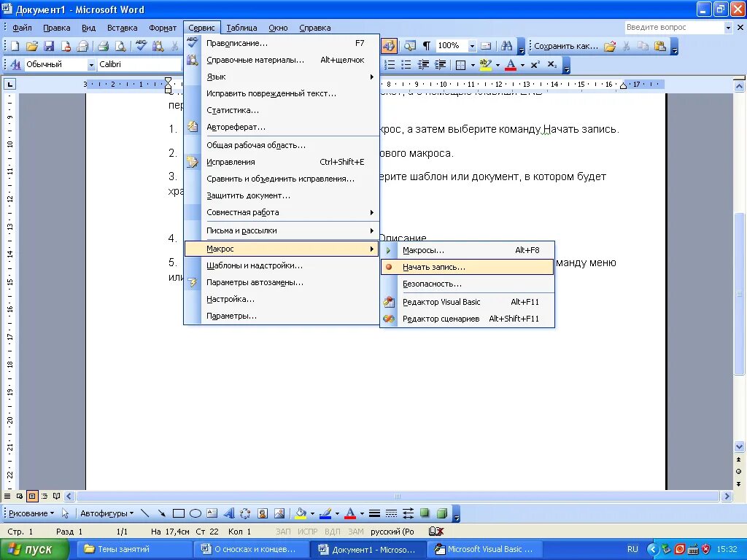Click the spelling check ABC toolbar icon
Screen dimensions: 747x560
point(141,46)
